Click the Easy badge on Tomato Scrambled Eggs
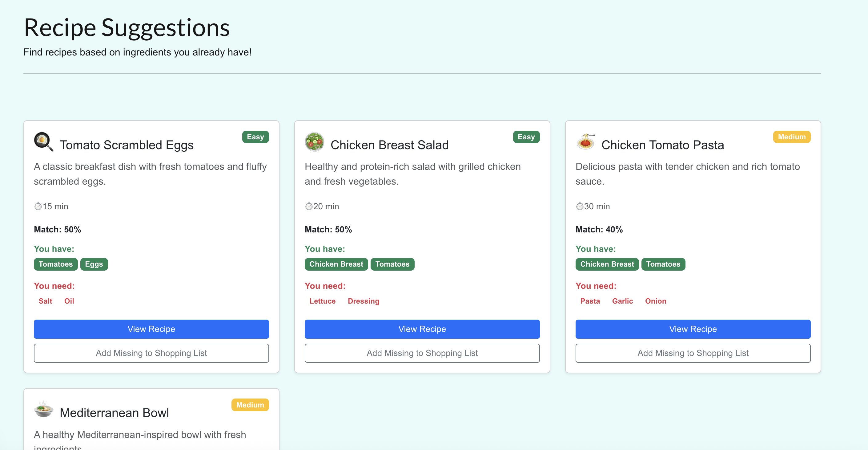 (x=255, y=137)
